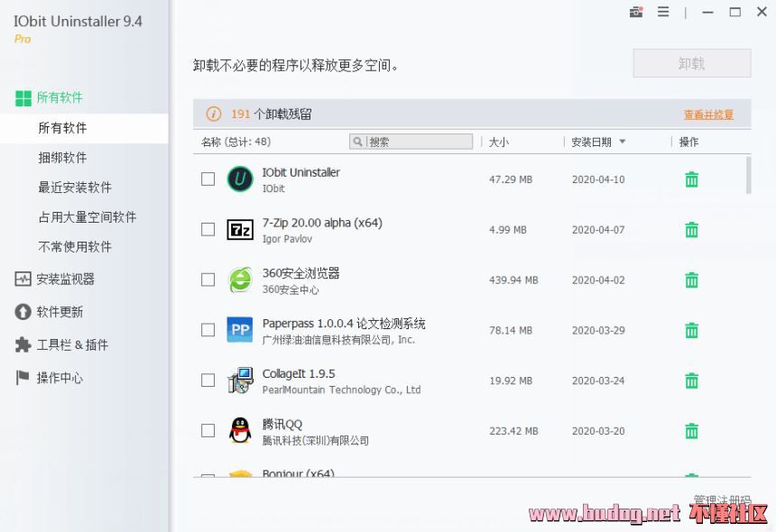Open 最近安装软件 list
The image size is (776, 532).
[75, 188]
